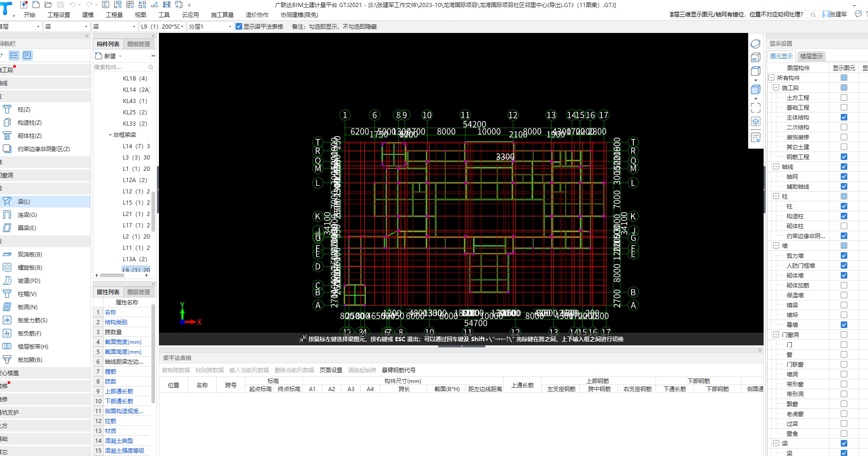The width and height of the screenshot is (868, 456).
Task: Toggle 显示梁平法表格 checkbox
Action: [239, 26]
